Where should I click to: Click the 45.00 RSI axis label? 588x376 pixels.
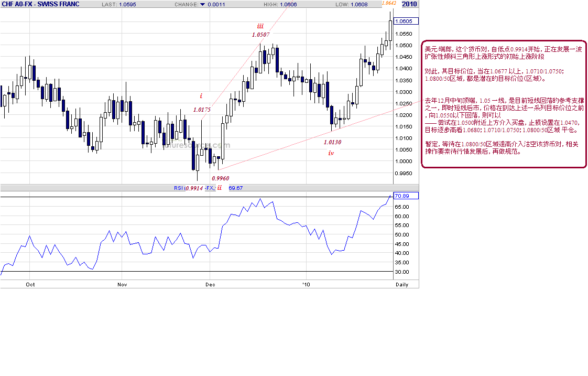[x=401, y=244]
